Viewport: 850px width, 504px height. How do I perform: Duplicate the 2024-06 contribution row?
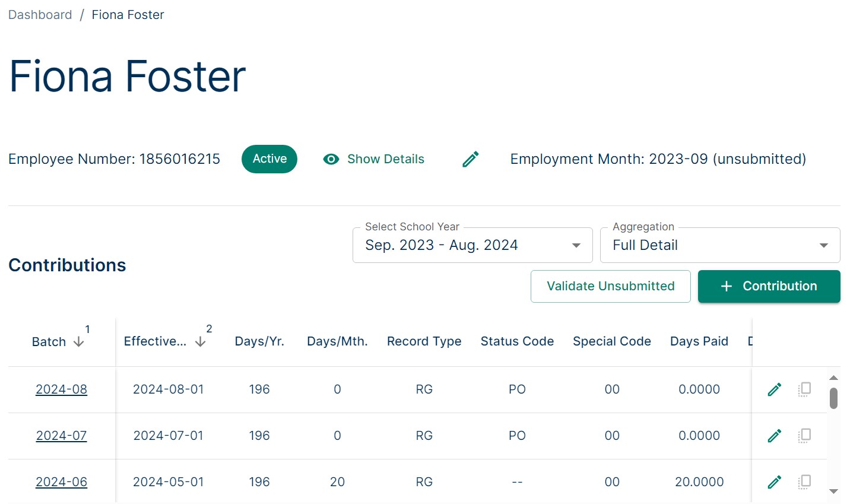[x=804, y=482]
